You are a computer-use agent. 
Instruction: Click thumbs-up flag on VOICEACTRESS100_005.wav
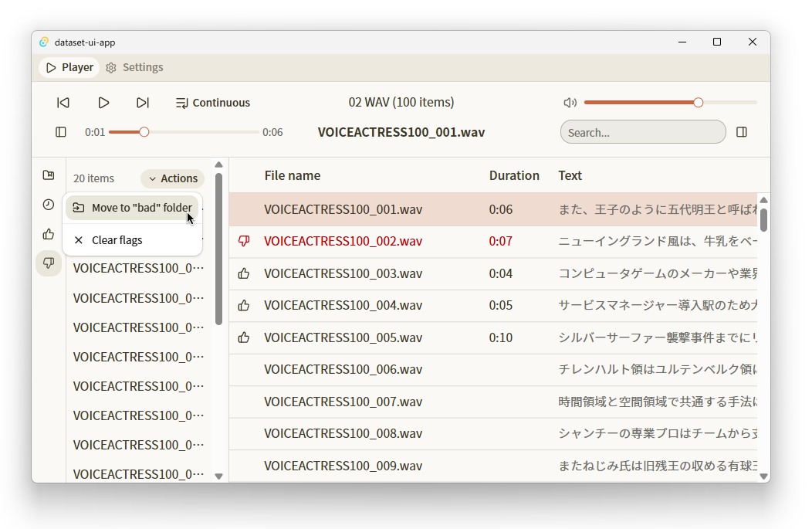244,337
